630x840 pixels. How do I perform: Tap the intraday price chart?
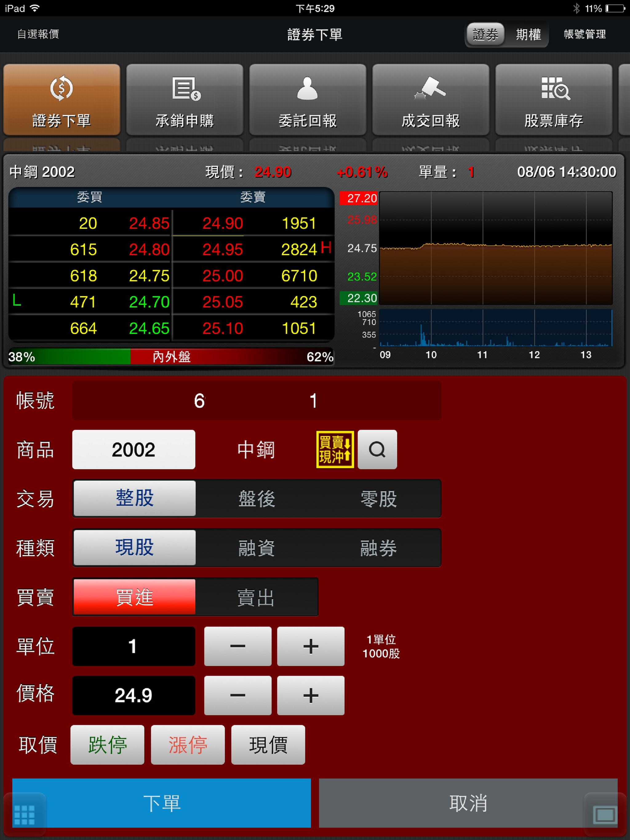(x=496, y=248)
